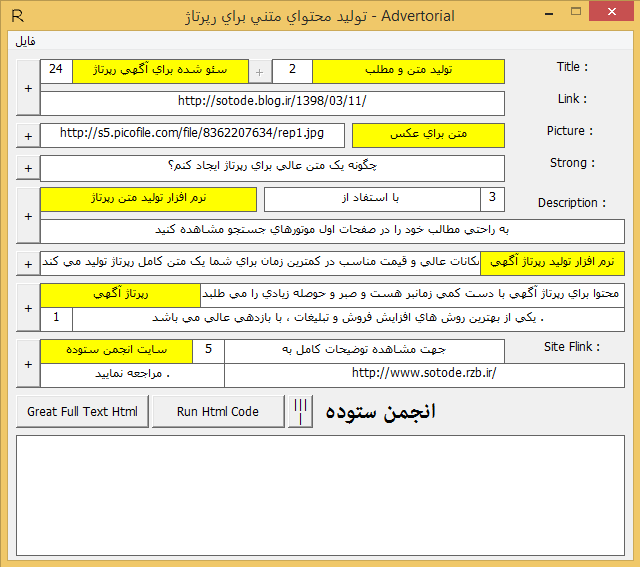Viewport: 640px width, 567px height.
Task: Click the small gray plus between the Title fields
Action: 259,72
